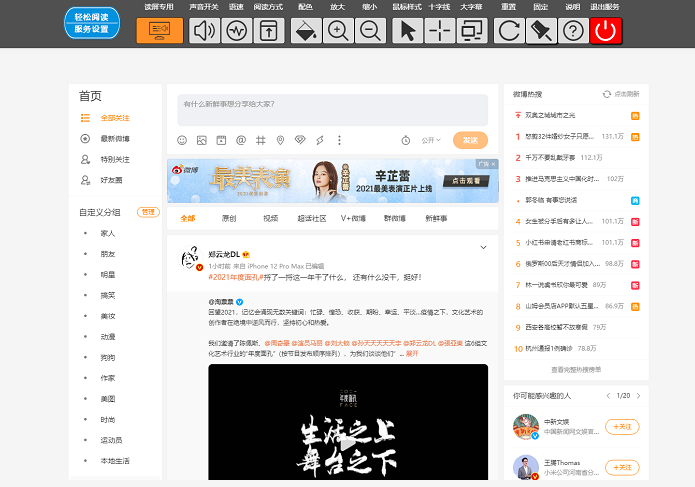Click the 郑云龙DL profile avatar
Screen dimensions: 695x487
click(191, 258)
